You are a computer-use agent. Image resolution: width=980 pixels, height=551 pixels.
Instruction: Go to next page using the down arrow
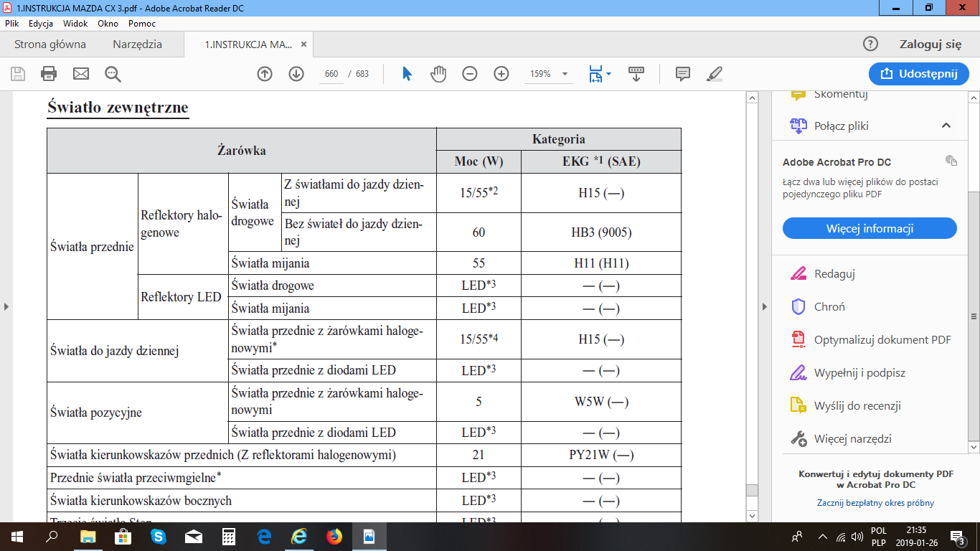coord(296,74)
